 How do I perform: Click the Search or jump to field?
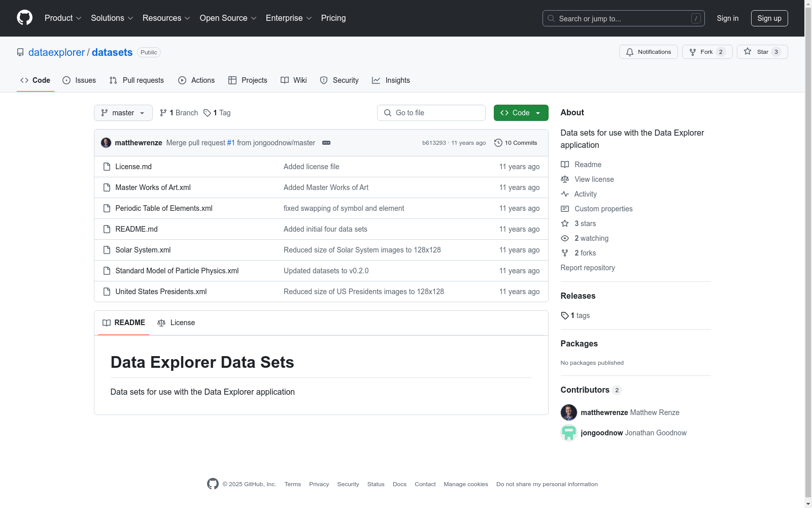[624, 18]
